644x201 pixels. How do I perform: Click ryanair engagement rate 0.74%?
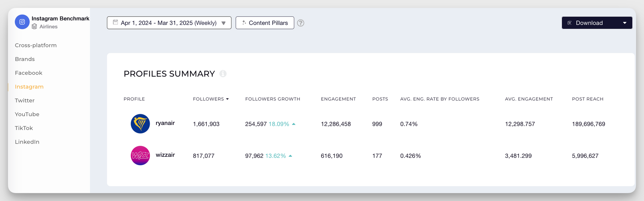click(409, 124)
